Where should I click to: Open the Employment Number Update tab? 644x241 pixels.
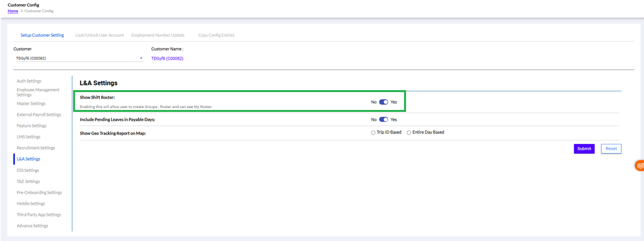[x=157, y=35]
